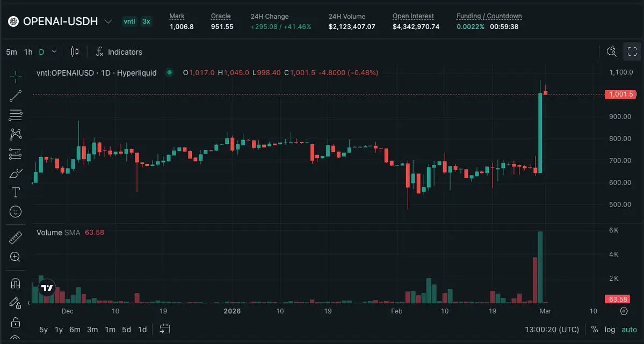This screenshot has width=644, height=344.
Task: Click the 13:00:20 (UTC) timezone clock
Action: 552,330
